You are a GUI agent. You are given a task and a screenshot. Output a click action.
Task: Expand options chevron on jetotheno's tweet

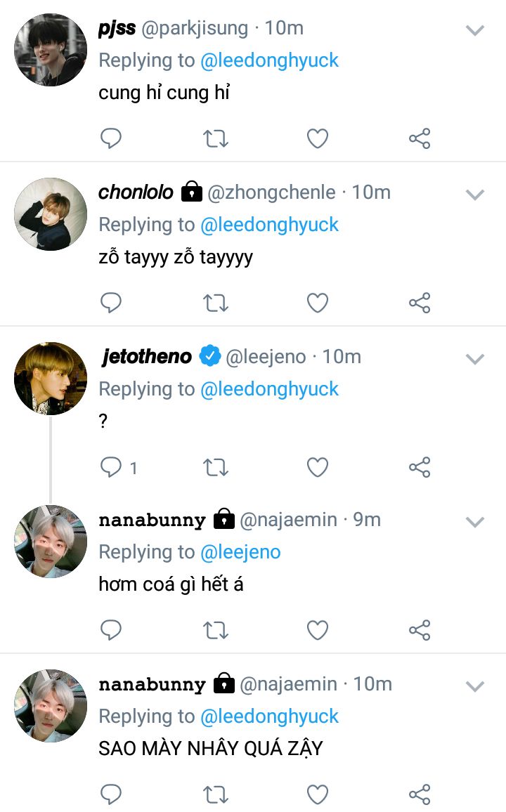475,359
